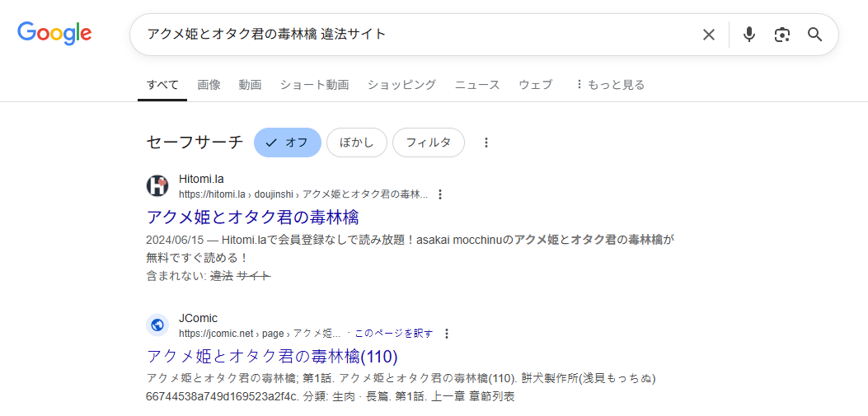Open the Hitomi.la result title link
This screenshot has width=868, height=416.
[252, 217]
